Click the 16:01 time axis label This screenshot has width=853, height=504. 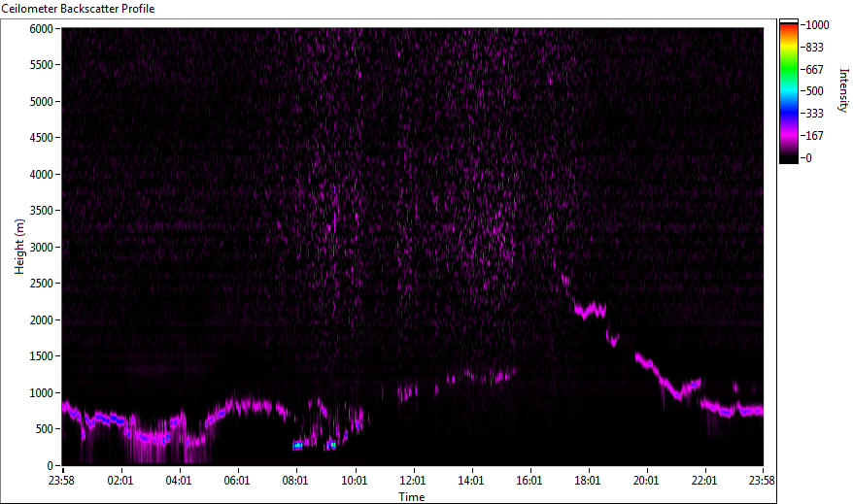[529, 481]
